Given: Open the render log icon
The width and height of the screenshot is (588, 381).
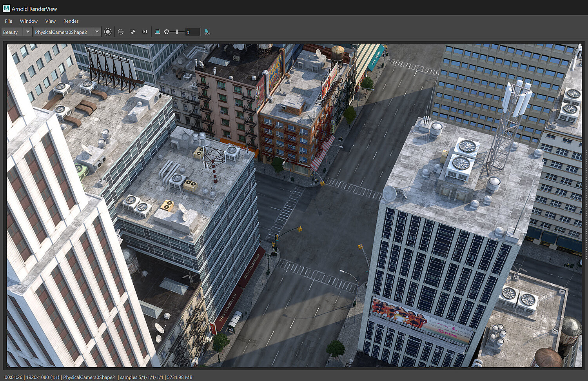Looking at the screenshot, I should tap(207, 32).
